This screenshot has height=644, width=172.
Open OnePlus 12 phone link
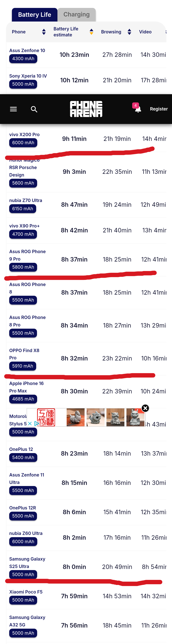point(21,449)
